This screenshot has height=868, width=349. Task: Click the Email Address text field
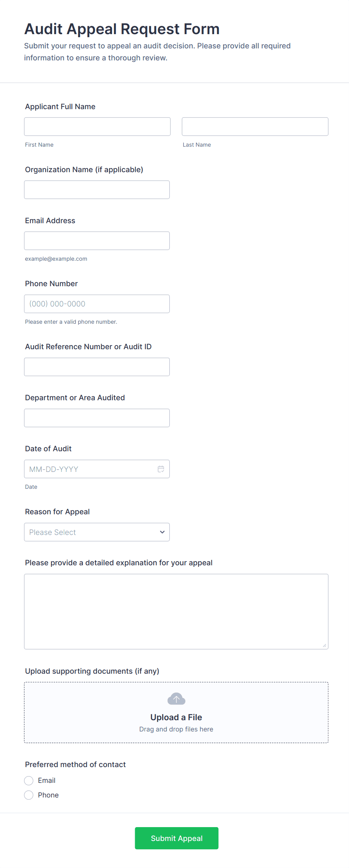(97, 241)
